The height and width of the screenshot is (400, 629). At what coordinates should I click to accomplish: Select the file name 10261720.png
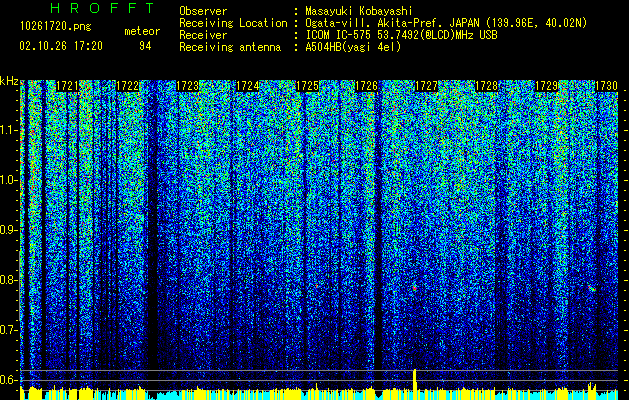pos(56,27)
